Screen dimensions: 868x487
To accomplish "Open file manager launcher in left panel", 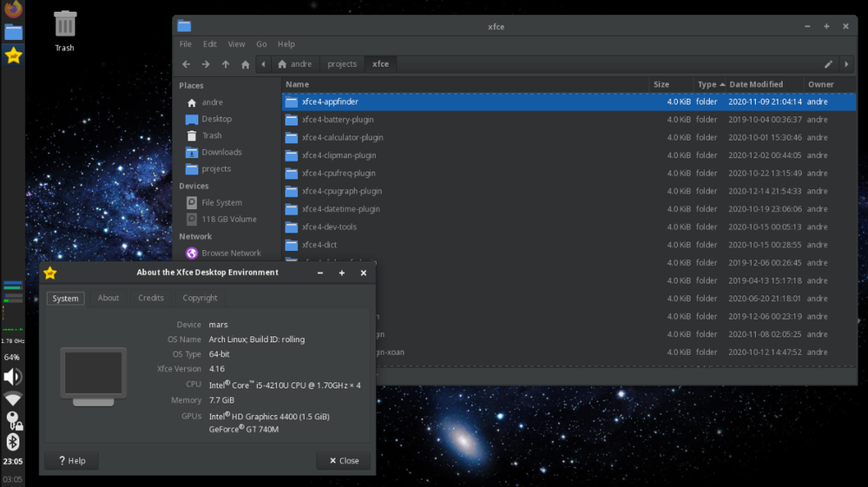I will click(x=13, y=32).
